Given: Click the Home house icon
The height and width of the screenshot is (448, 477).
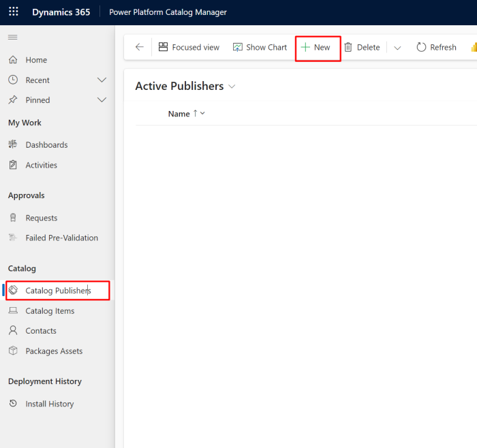Looking at the screenshot, I should [x=13, y=59].
